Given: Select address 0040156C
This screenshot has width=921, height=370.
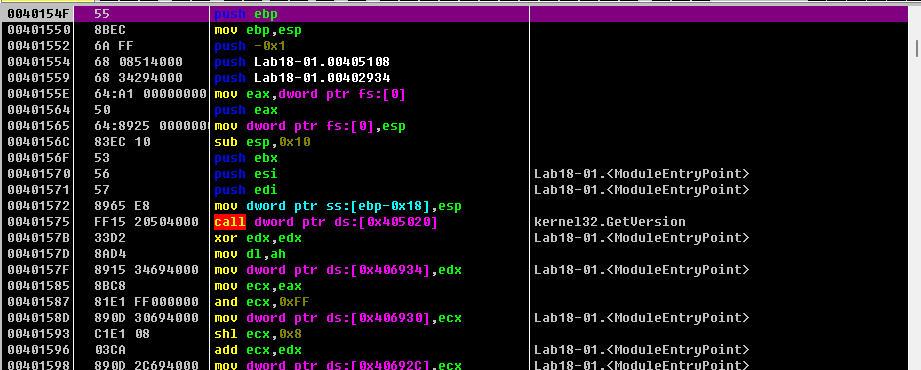Looking at the screenshot, I should tap(39, 142).
